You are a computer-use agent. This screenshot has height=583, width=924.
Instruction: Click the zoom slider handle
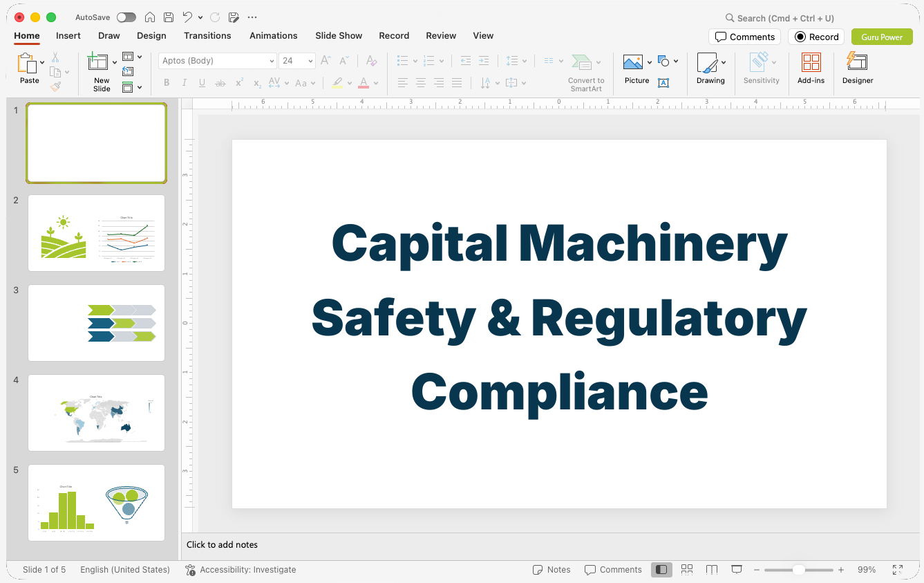[x=799, y=570]
